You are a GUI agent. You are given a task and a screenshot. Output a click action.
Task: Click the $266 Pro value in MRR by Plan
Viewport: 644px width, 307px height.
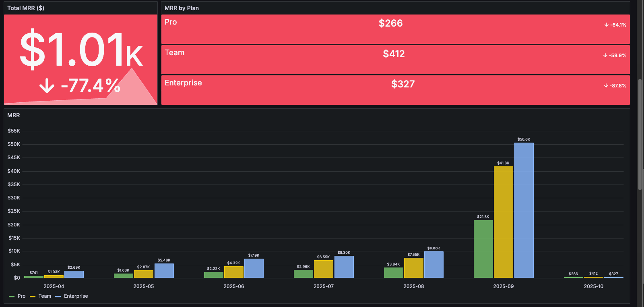[x=391, y=23]
